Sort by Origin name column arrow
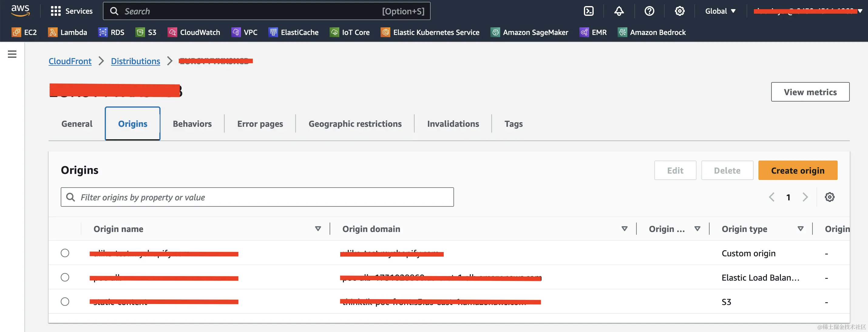Image resolution: width=868 pixels, height=332 pixels. click(x=318, y=229)
